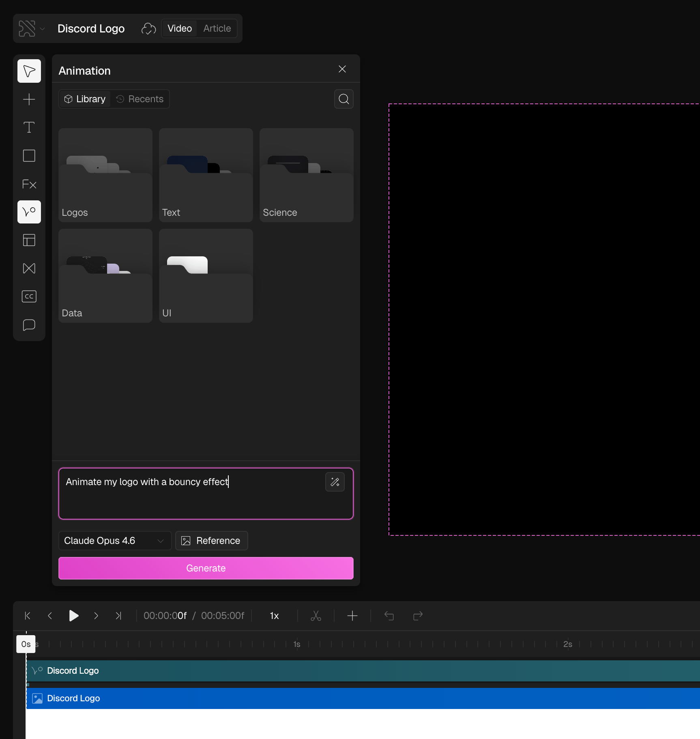Open the UI folder
Screen dimensions: 700x739
[x=206, y=276]
